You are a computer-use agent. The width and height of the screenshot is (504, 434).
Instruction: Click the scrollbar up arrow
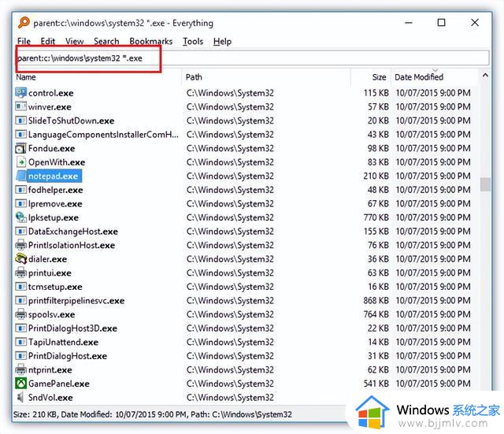[x=485, y=76]
